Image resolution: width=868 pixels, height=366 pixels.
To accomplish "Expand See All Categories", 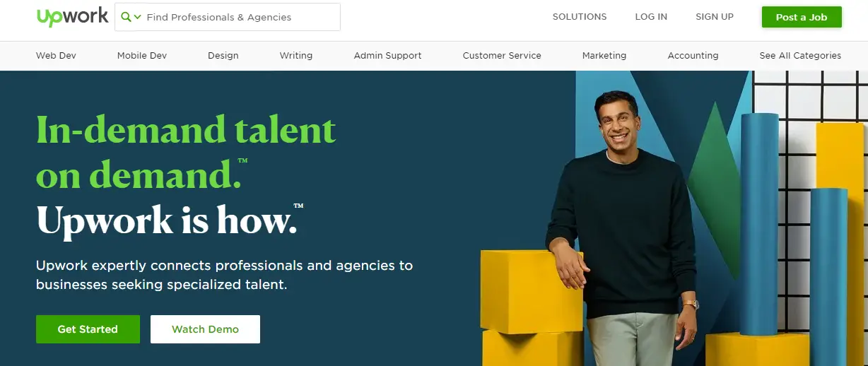I will pos(800,56).
